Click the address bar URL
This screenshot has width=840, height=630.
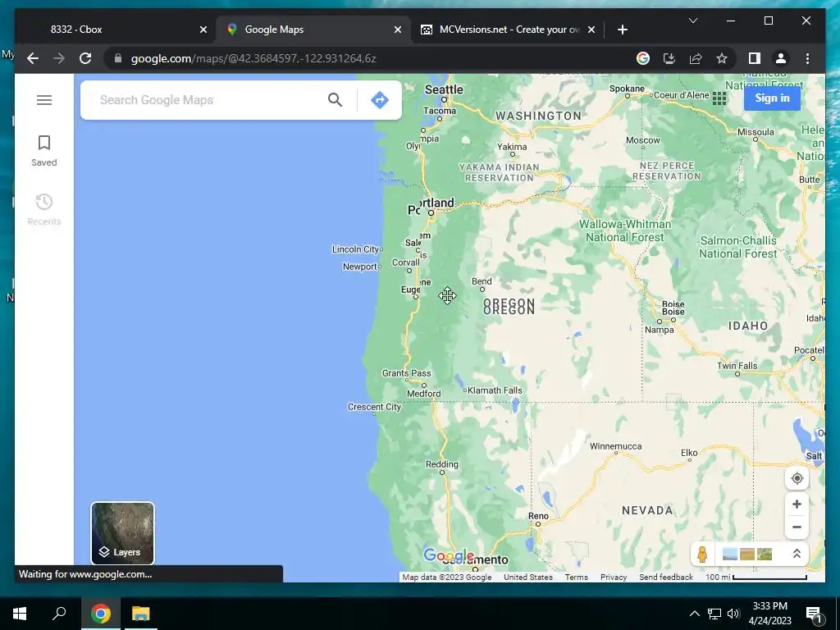click(x=253, y=58)
